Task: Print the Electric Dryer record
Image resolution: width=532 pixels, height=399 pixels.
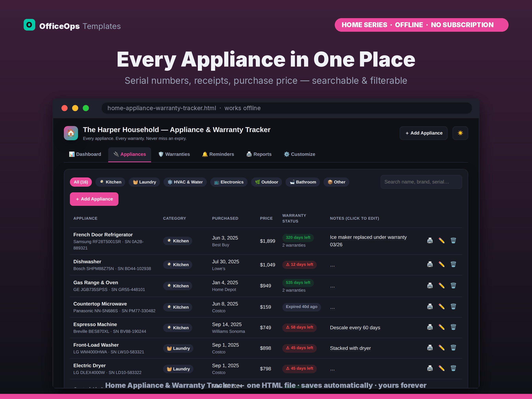Action: point(430,368)
